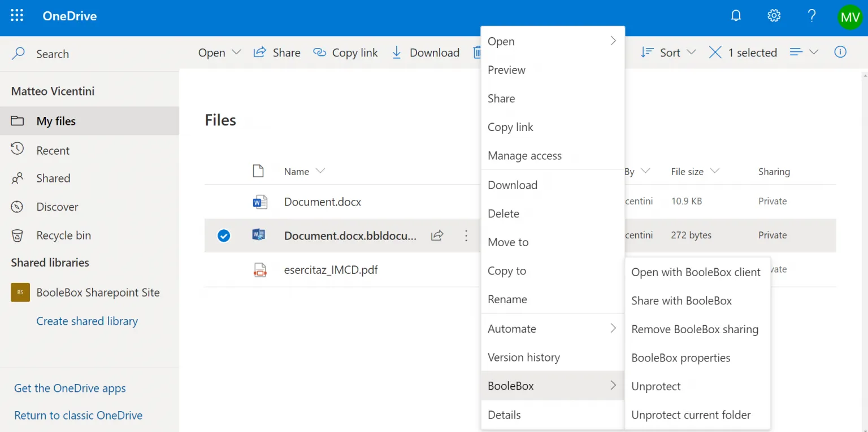Click the OneDrive title link
The image size is (868, 432).
coord(70,16)
